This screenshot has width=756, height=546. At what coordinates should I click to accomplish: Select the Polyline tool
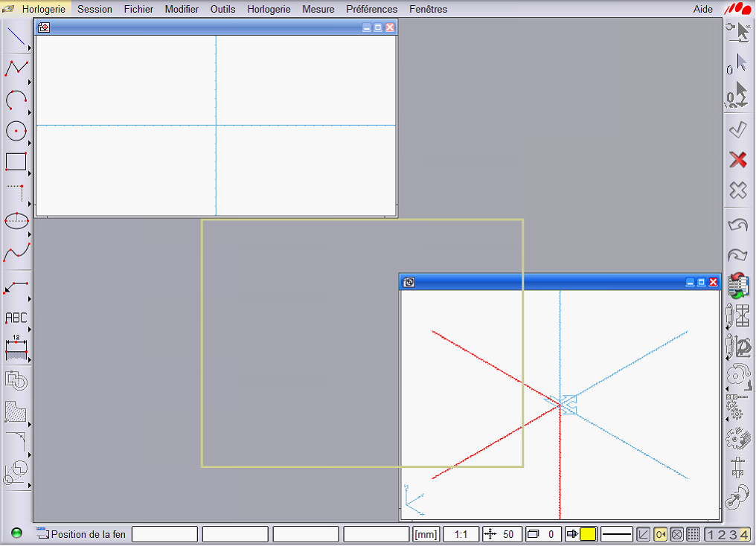pyautogui.click(x=16, y=68)
